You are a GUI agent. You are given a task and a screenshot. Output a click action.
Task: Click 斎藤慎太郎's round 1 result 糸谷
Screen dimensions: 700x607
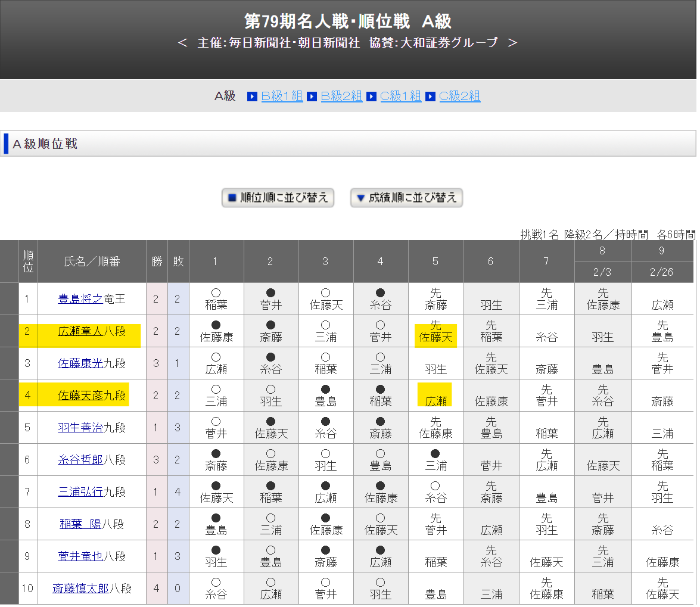216,589
